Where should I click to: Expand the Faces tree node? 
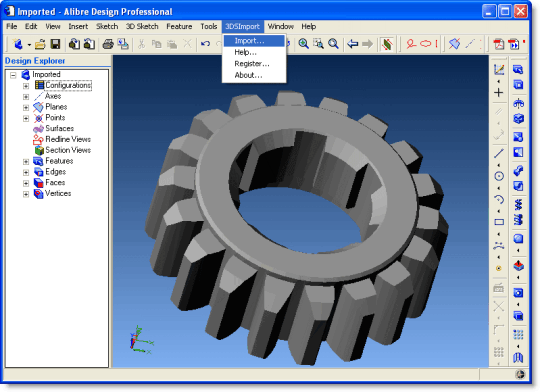click(26, 183)
